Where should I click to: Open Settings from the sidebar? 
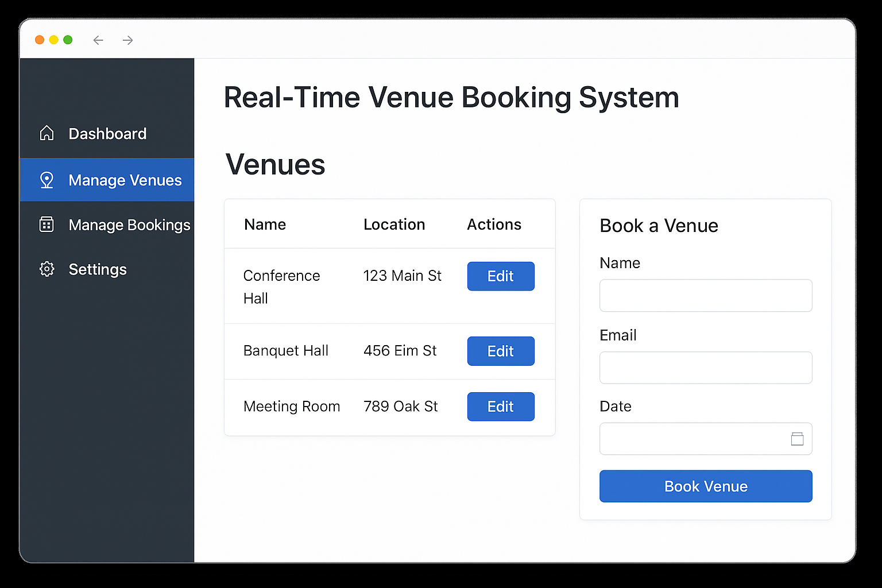coord(98,269)
